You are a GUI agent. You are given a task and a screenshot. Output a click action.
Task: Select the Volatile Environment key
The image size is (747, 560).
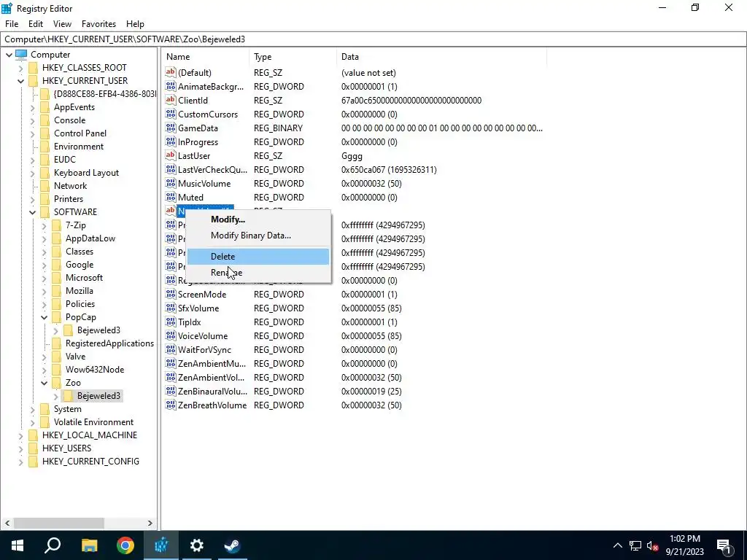point(93,422)
